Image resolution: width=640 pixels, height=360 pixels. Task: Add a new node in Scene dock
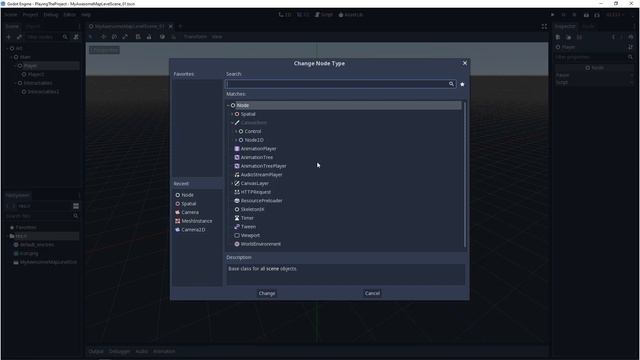point(9,37)
